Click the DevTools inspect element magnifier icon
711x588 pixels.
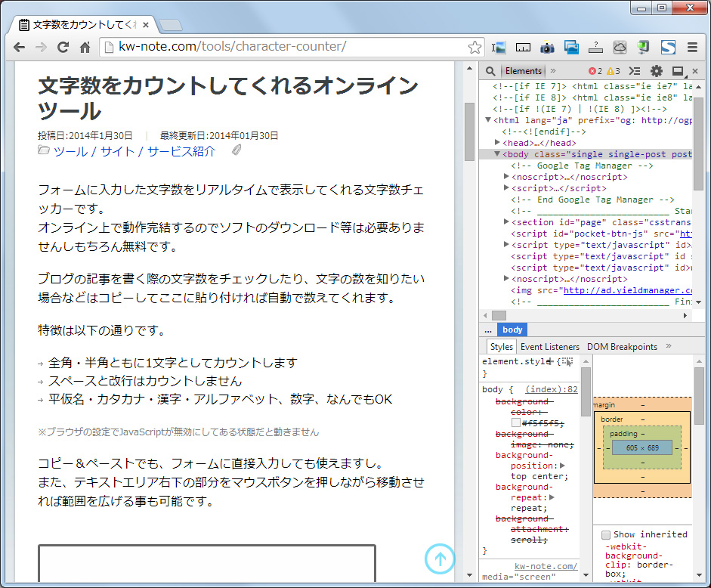490,71
